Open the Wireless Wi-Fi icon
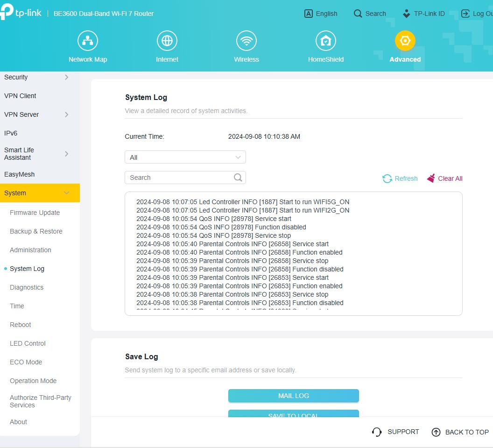493x448 pixels. point(246,41)
